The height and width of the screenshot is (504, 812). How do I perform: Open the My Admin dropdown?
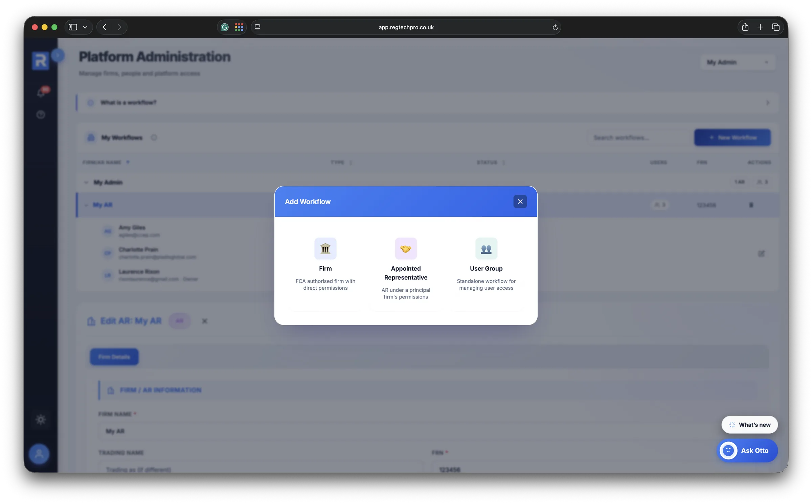pos(738,62)
